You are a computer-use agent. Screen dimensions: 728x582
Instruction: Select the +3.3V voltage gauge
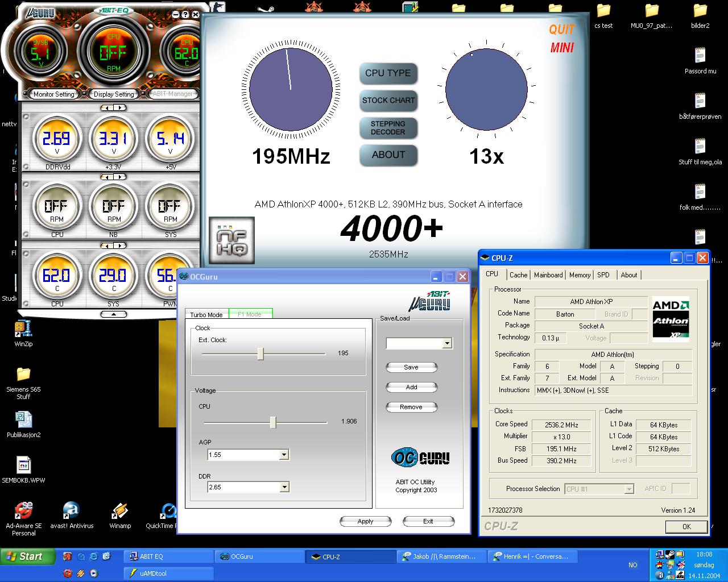[x=114, y=139]
